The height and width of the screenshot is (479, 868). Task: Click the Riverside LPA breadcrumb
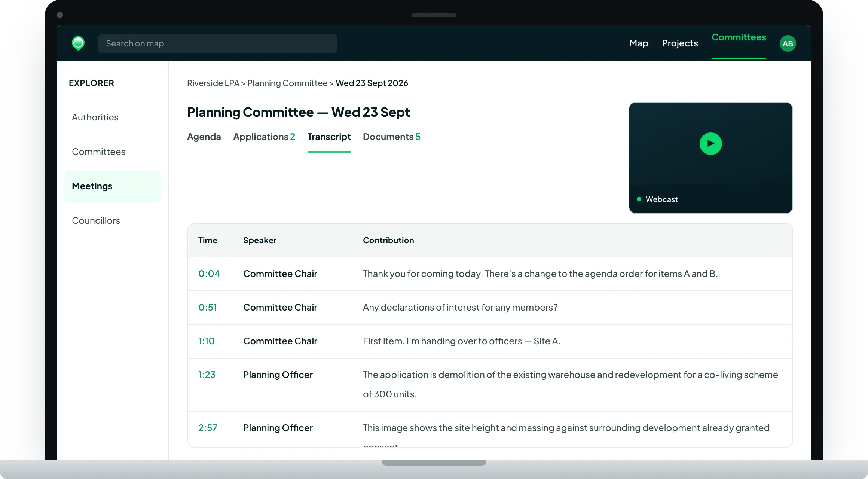click(x=213, y=83)
